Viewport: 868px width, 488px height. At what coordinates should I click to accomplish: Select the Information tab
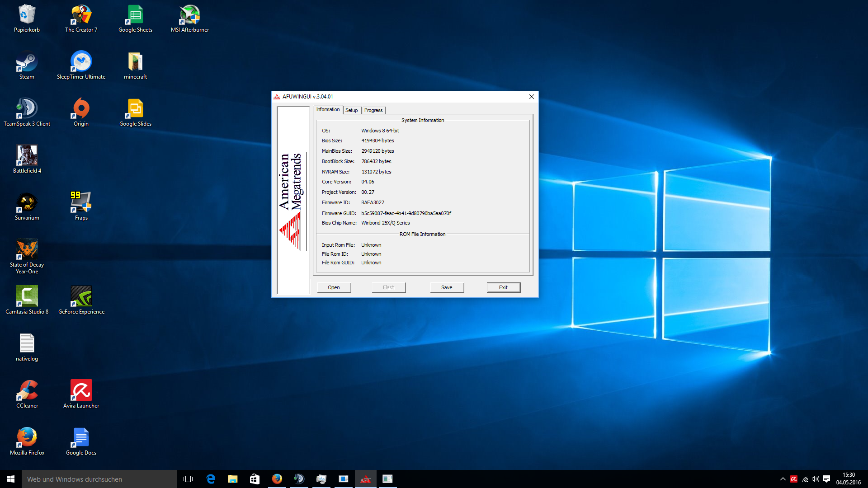pos(328,110)
